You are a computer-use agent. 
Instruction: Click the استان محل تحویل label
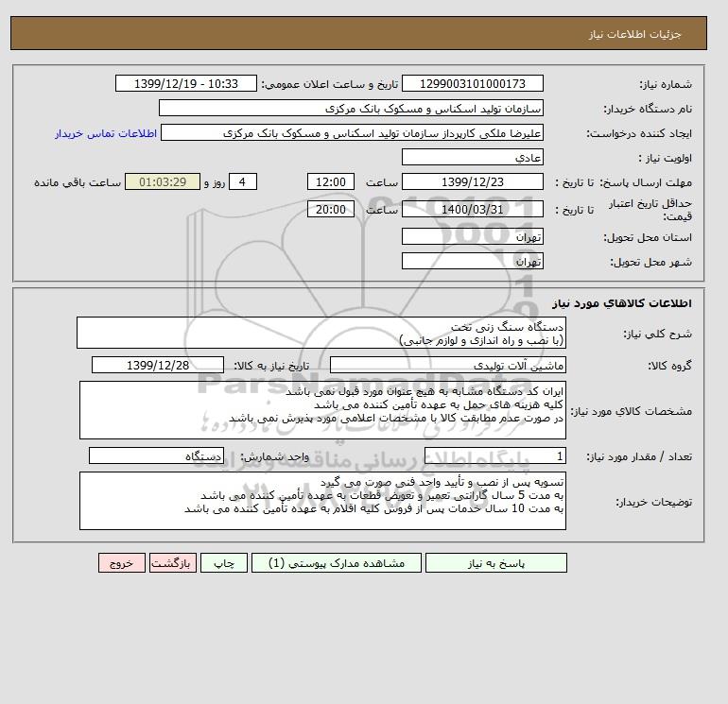(x=648, y=237)
